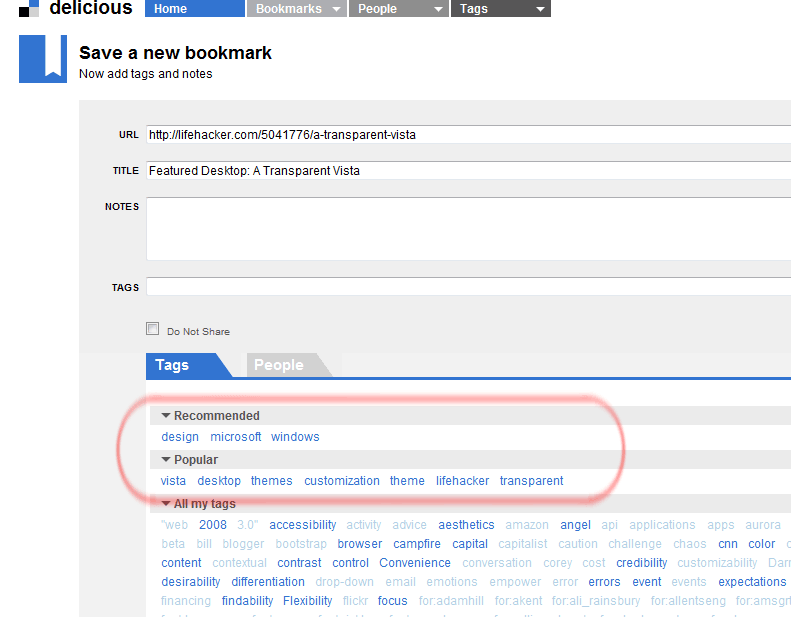791x617 pixels.
Task: Focus the Tags input field
Action: tap(468, 287)
